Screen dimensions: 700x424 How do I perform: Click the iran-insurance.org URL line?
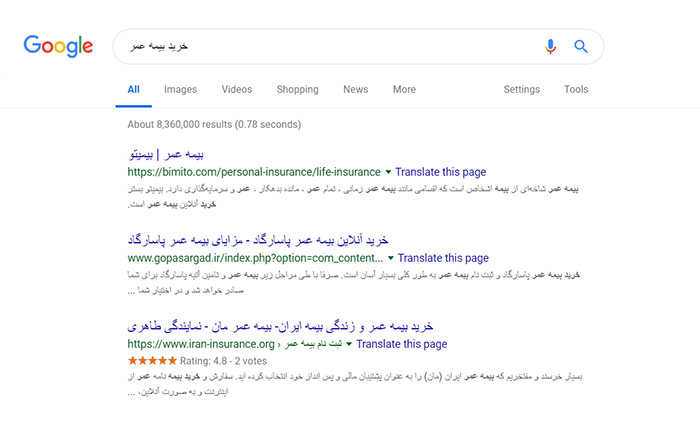point(235,344)
